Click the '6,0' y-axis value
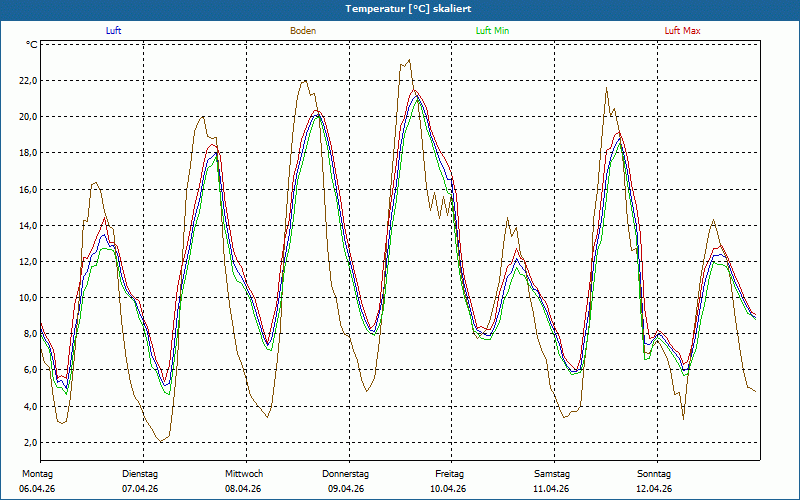800x500 pixels. coord(30,370)
